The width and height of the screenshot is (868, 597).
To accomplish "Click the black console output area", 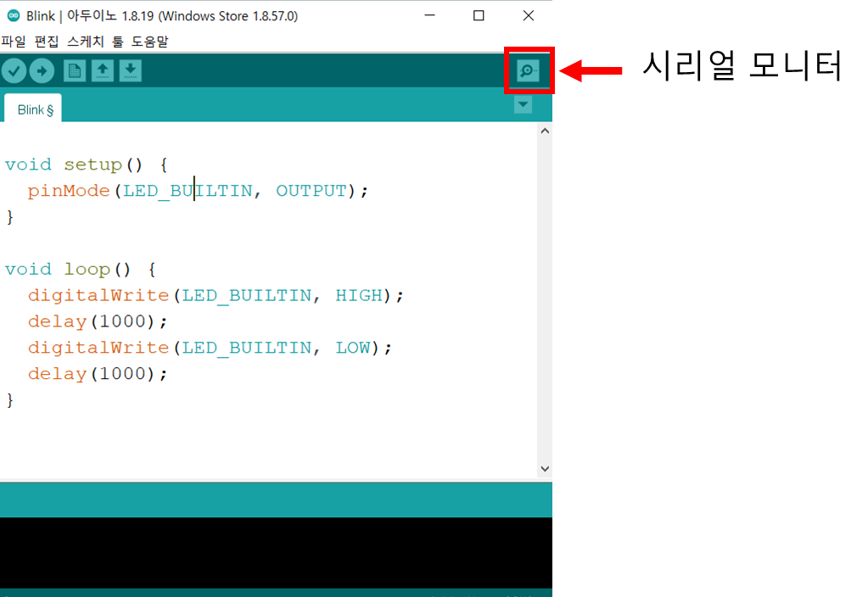I will [276, 552].
